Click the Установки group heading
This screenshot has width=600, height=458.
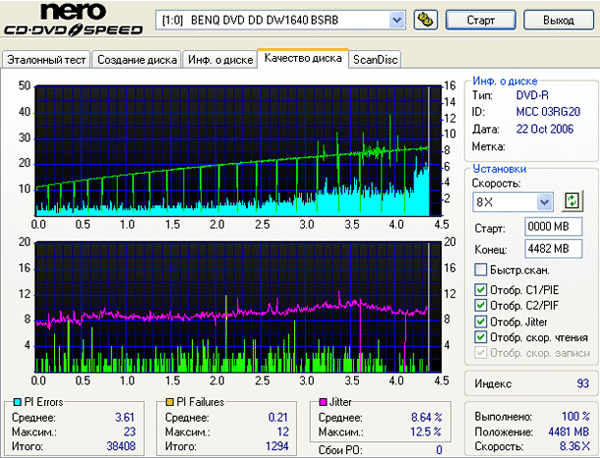click(499, 169)
